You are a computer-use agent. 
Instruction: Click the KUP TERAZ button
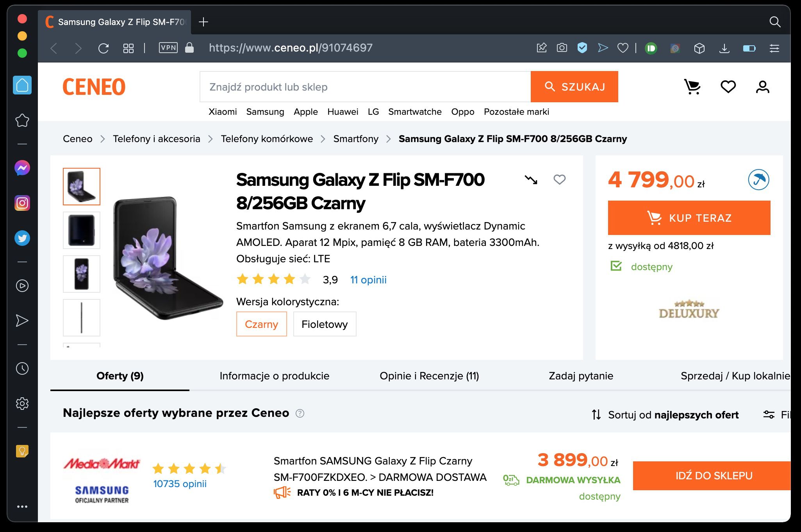click(689, 218)
